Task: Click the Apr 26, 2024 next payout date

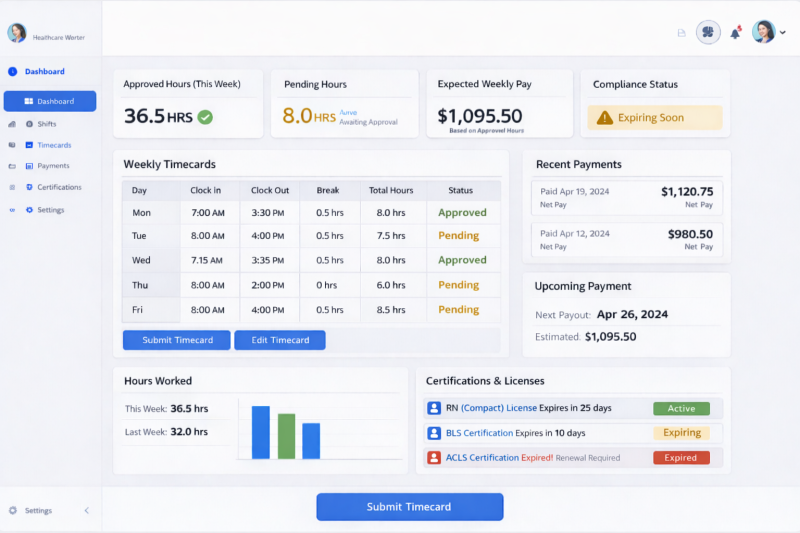Action: 632,314
